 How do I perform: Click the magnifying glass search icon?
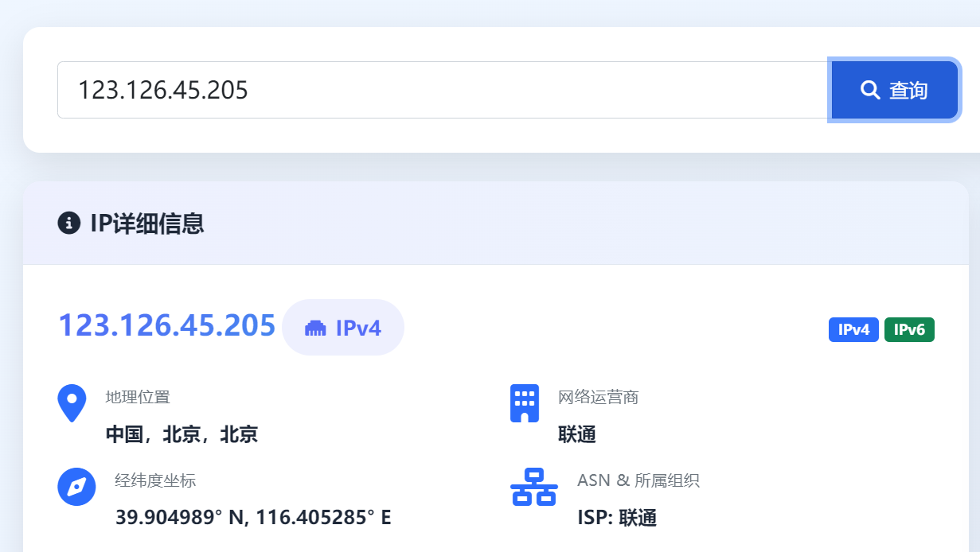tap(869, 90)
